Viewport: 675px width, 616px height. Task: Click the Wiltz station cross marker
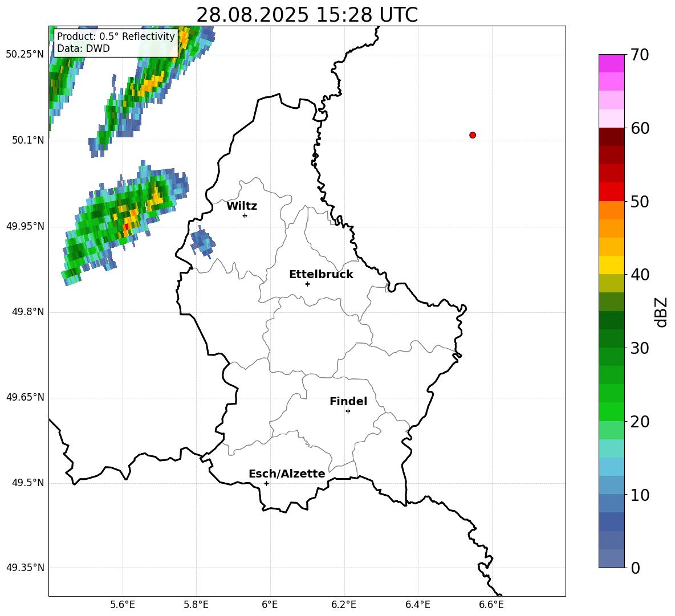(245, 215)
